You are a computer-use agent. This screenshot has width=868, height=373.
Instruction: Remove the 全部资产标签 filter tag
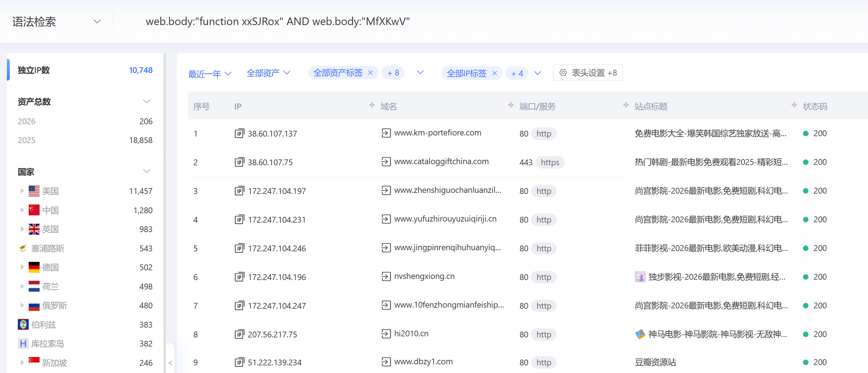370,73
